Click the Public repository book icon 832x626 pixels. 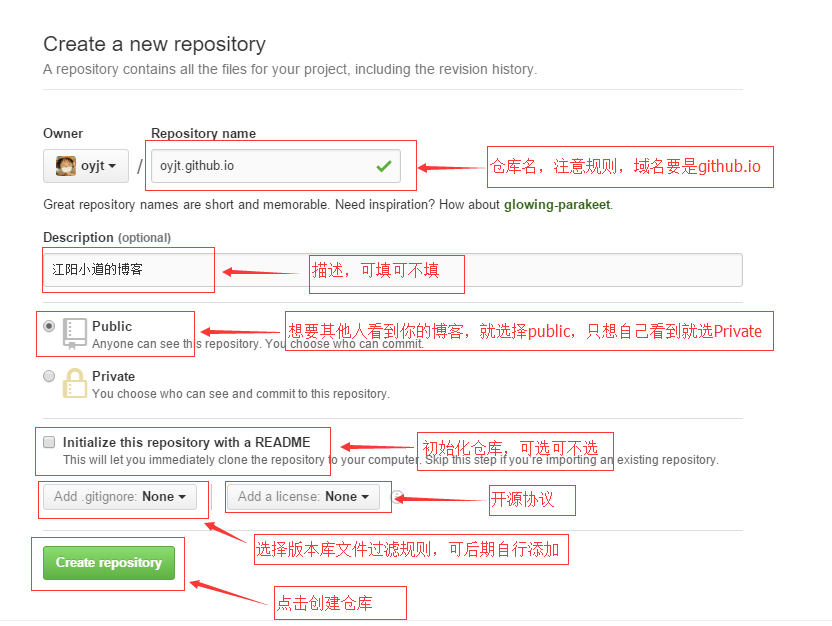point(74,333)
